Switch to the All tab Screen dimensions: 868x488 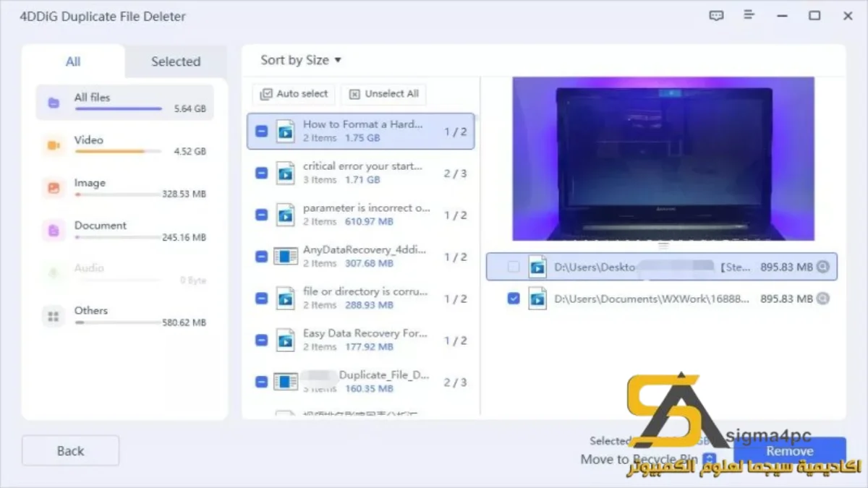[x=73, y=61]
